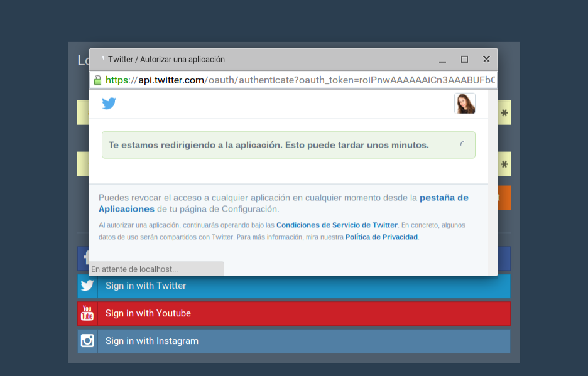Click the popup's vertical scrollbar

493,183
